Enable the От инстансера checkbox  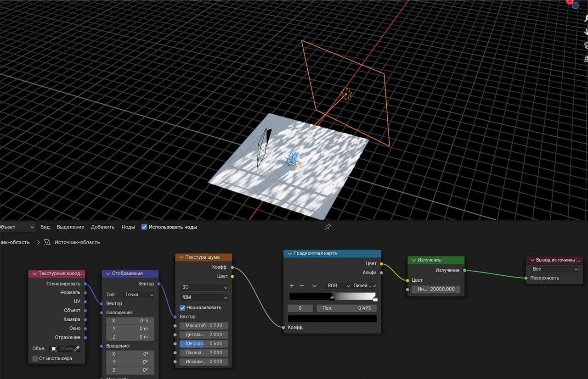tap(35, 358)
